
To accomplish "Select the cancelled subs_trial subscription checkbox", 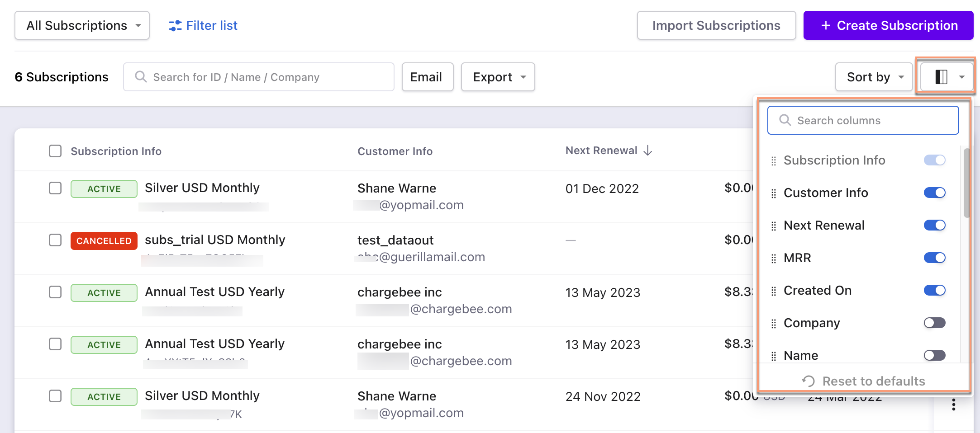I will (55, 240).
